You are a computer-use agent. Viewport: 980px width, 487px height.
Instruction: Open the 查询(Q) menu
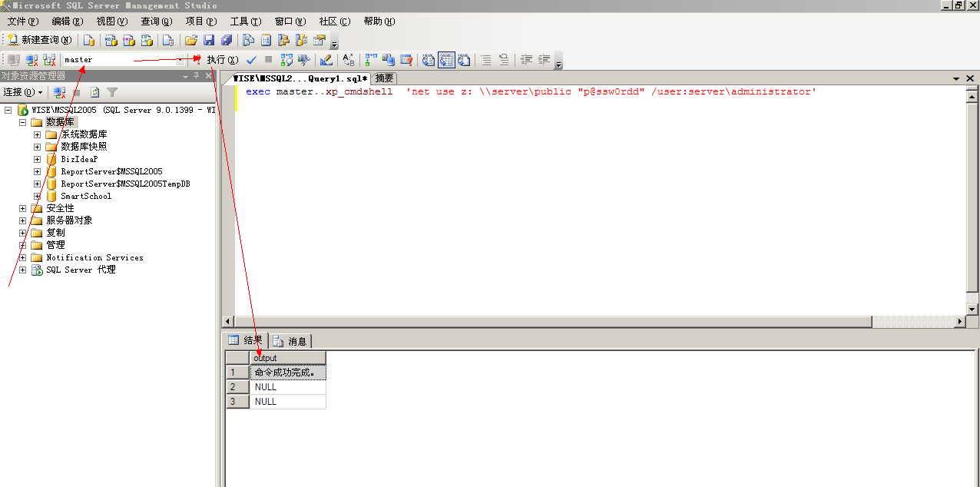tap(156, 22)
